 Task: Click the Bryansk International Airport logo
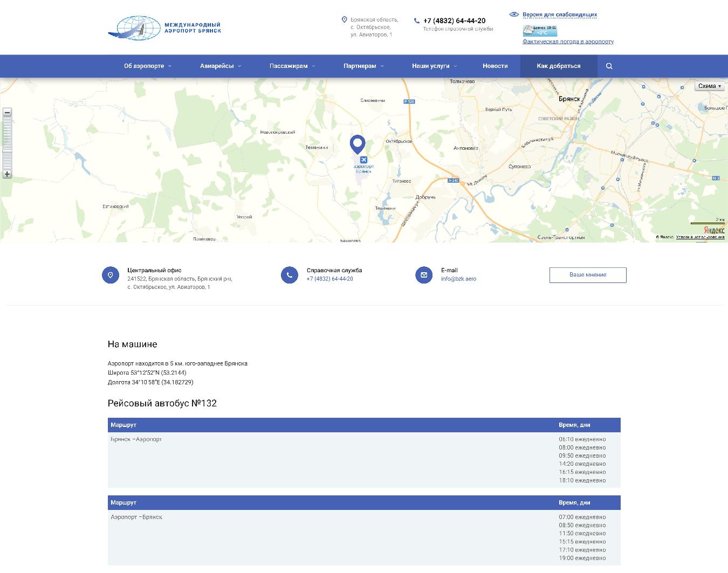click(x=164, y=27)
